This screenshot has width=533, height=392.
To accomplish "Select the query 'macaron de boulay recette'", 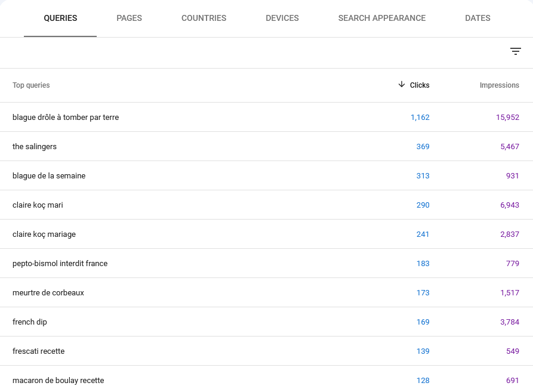I will 57,380.
